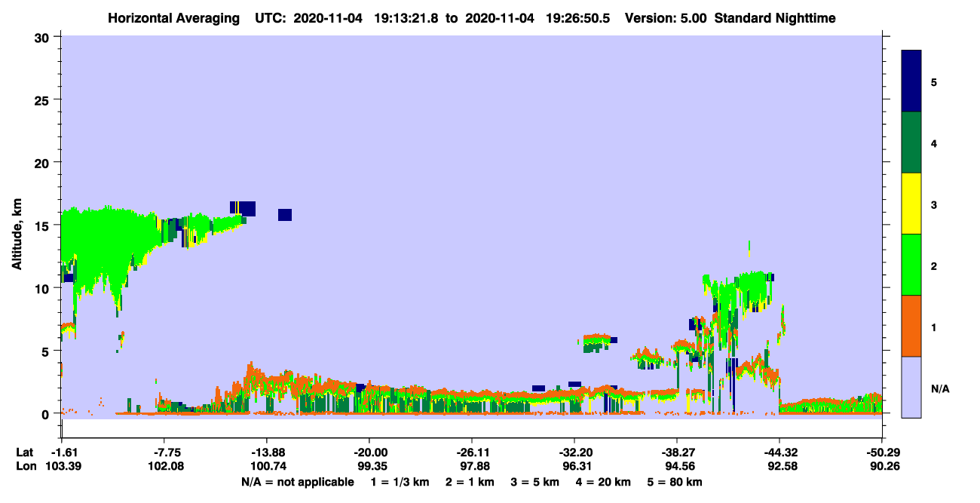Click the '3 = 5 km' legend note

pyautogui.click(x=534, y=482)
